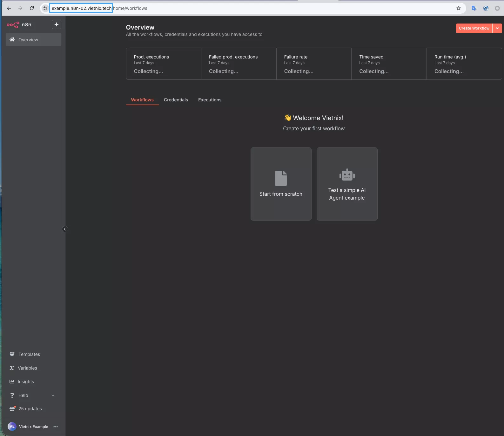Open the Insights page
Screen dimensions: 504x436
(x=26, y=382)
